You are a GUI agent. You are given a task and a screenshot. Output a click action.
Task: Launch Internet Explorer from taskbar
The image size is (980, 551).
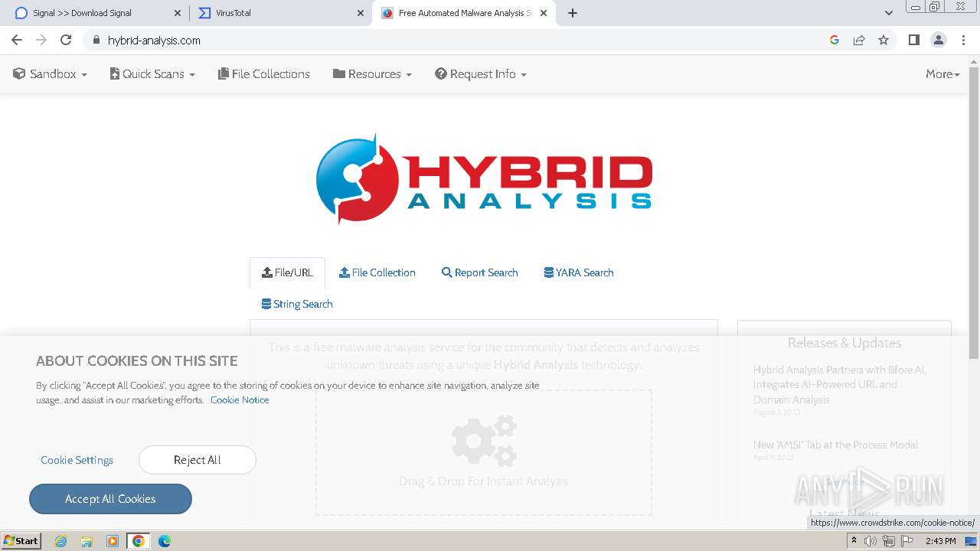60,541
